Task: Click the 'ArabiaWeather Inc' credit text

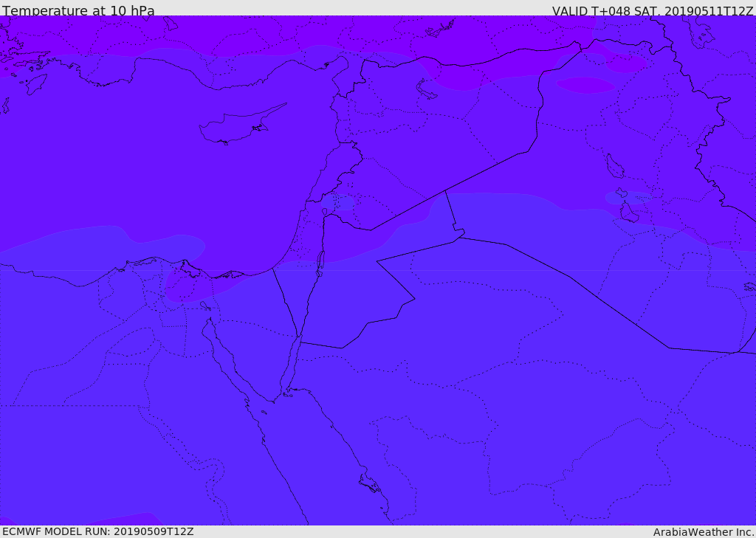Action: (703, 532)
